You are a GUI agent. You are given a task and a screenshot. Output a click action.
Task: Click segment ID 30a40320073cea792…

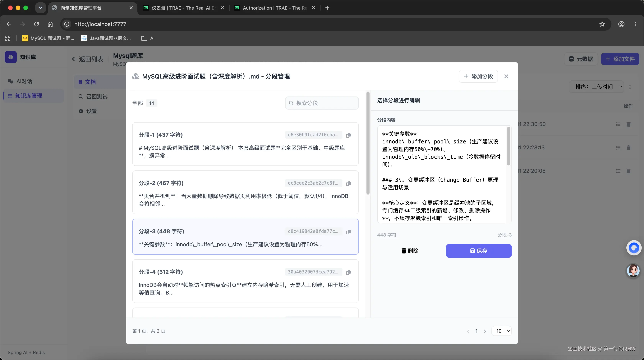pos(313,272)
